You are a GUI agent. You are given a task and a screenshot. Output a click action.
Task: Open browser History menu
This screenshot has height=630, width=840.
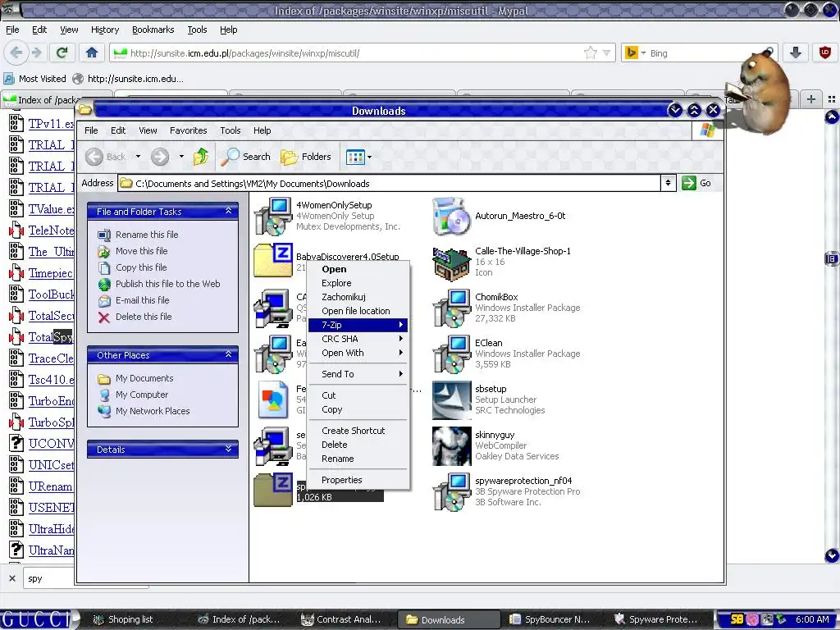point(105,30)
